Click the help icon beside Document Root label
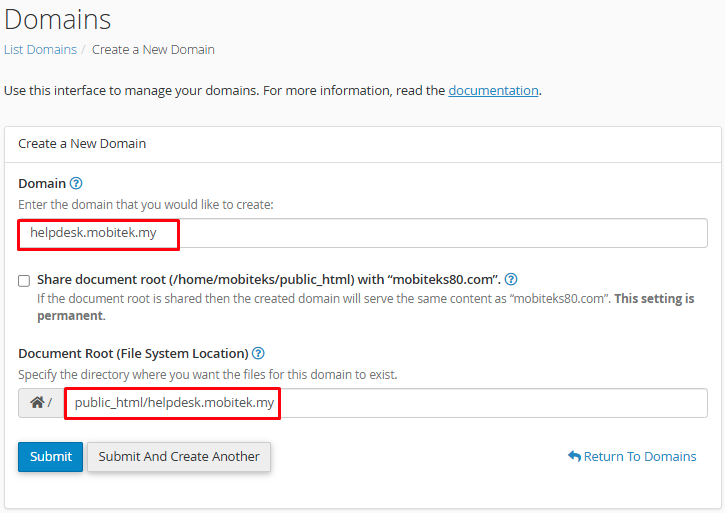Image resolution: width=725 pixels, height=513 pixels. tap(258, 353)
